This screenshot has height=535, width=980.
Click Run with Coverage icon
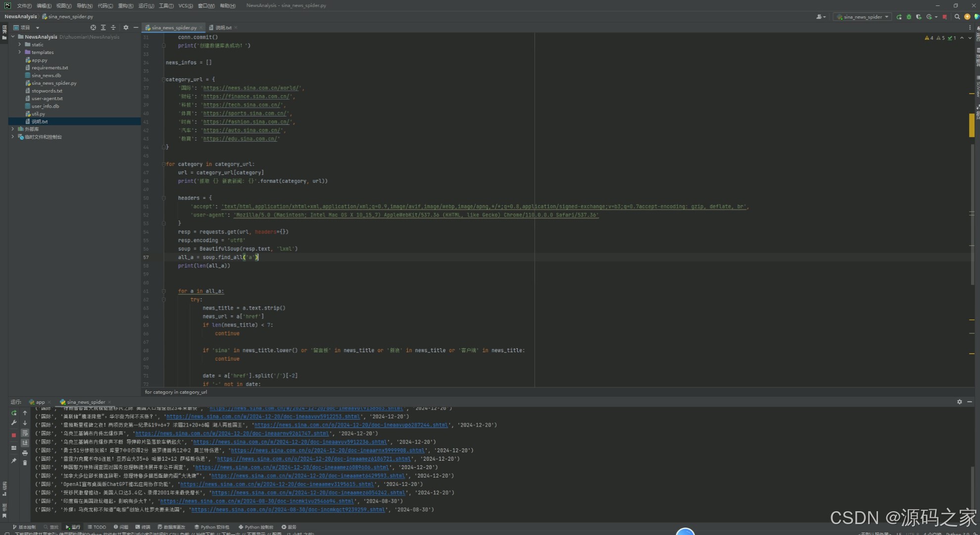point(919,17)
